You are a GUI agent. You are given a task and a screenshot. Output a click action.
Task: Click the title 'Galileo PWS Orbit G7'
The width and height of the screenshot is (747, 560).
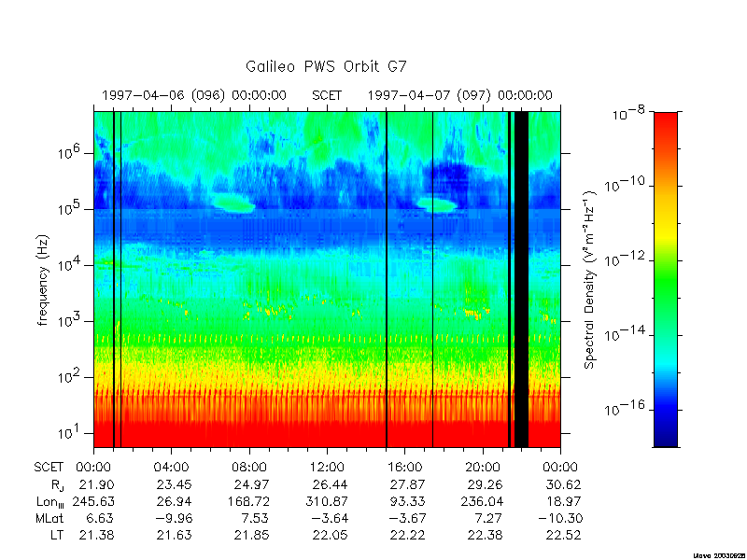tap(326, 66)
